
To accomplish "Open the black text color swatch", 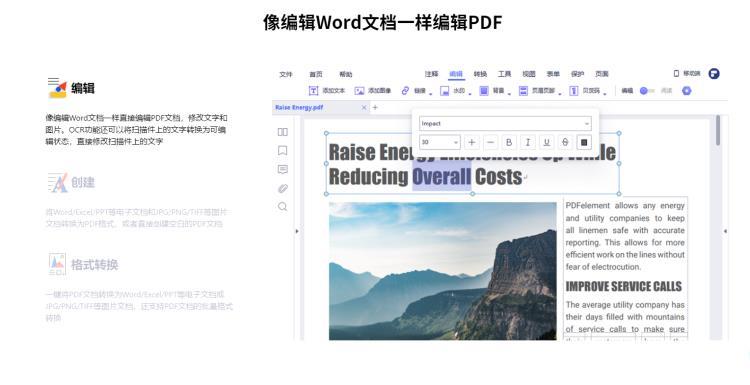I will 584,142.
